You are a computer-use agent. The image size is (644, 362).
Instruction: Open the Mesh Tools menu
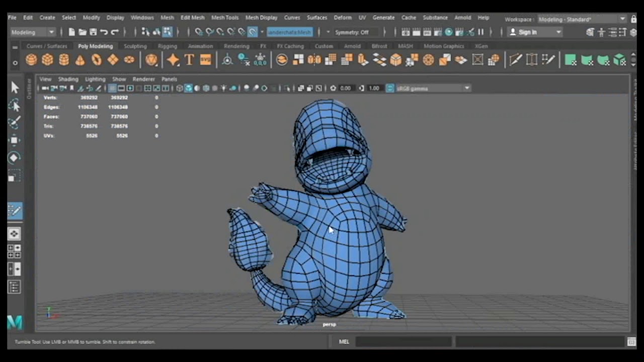(225, 18)
